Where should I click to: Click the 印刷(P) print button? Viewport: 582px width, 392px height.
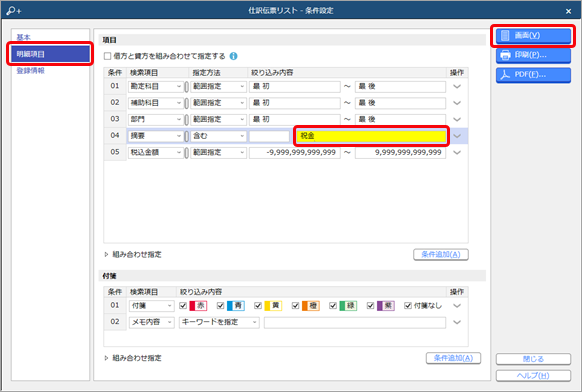click(533, 55)
